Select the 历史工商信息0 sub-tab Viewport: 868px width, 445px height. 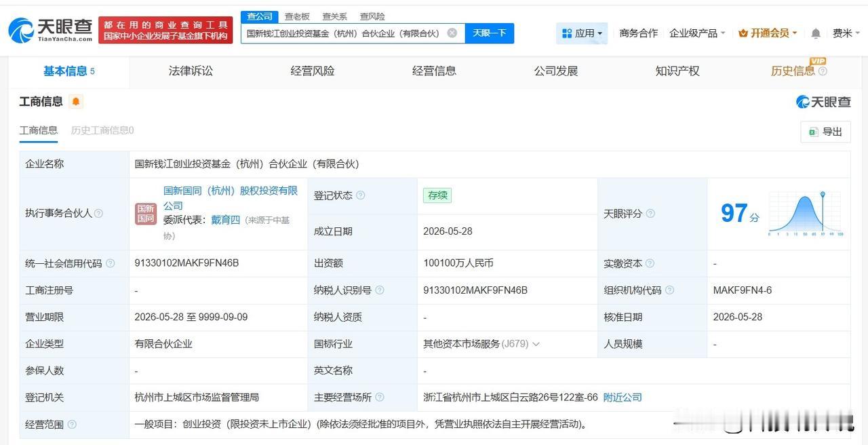pos(102,130)
